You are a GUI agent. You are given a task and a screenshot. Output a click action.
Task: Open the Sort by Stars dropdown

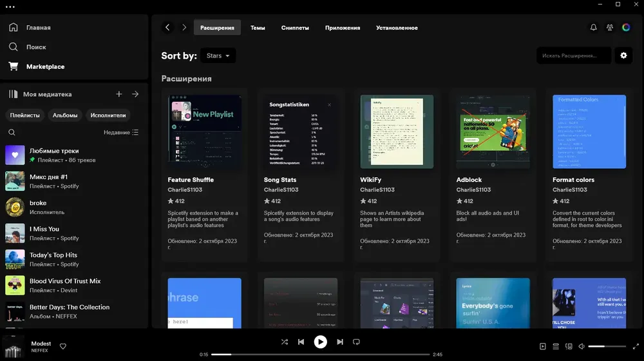coord(218,55)
